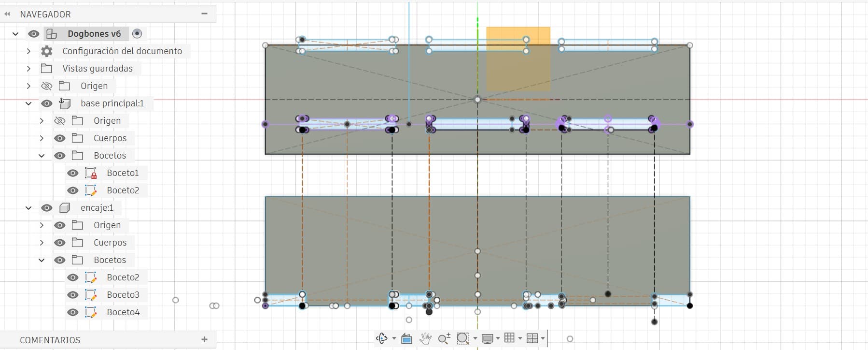Click the document settings gear icon
868x350 pixels.
pyautogui.click(x=46, y=51)
